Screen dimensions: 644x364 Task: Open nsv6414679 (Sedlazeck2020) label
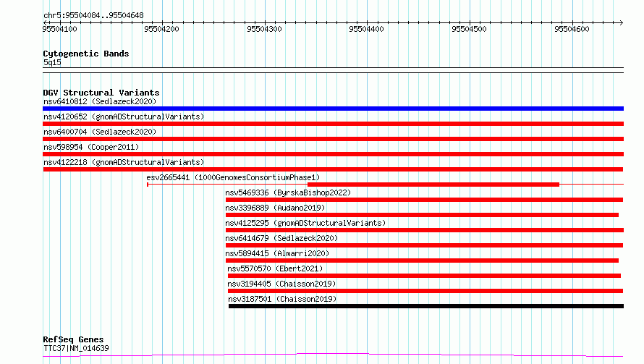[281, 238]
